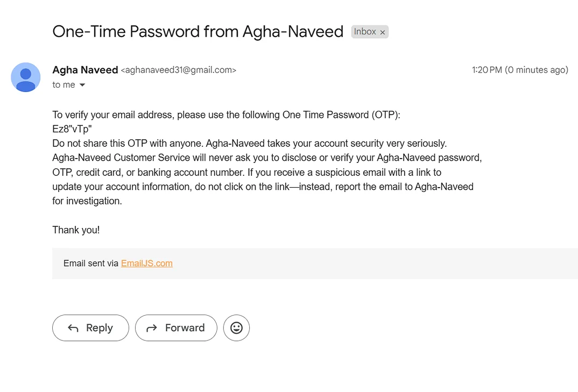The height and width of the screenshot is (392, 578).
Task: Click the email subject title
Action: 198,32
